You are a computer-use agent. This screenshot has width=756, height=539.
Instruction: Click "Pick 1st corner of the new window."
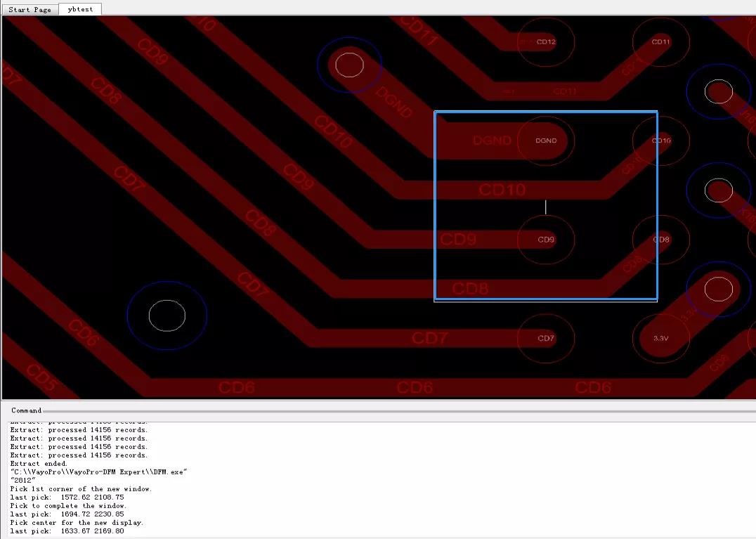click(81, 489)
